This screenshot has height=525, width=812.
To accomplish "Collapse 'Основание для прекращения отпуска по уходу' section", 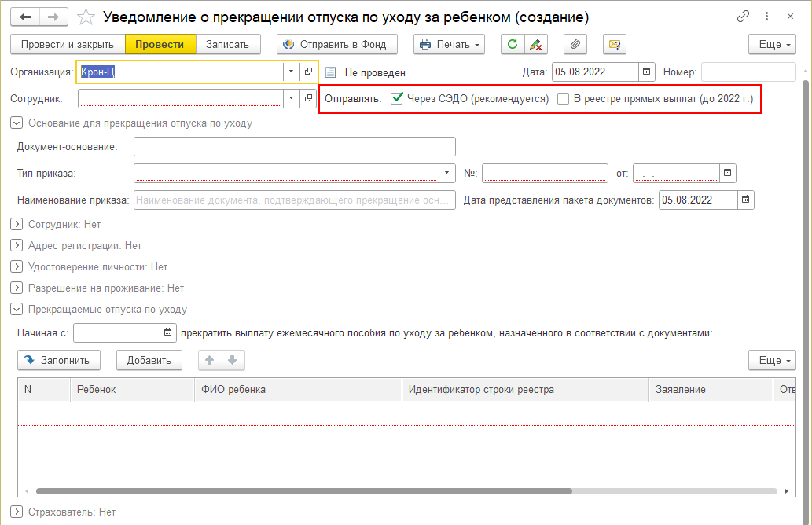I will 16,123.
